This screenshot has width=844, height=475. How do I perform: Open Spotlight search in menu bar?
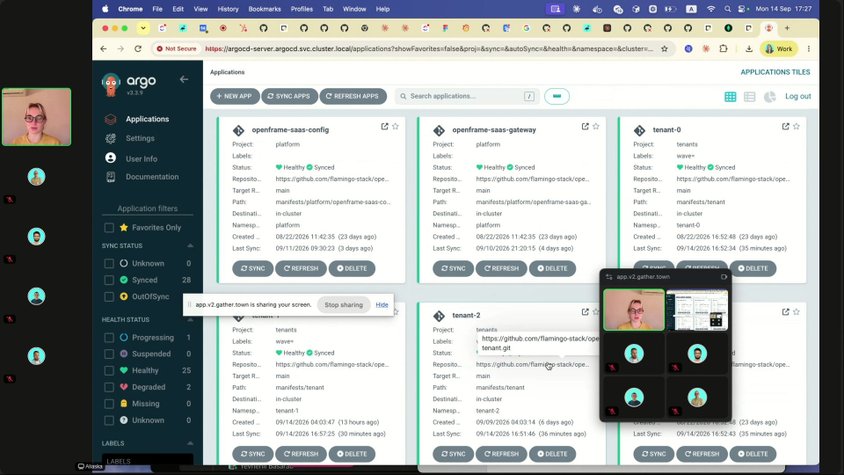point(728,9)
